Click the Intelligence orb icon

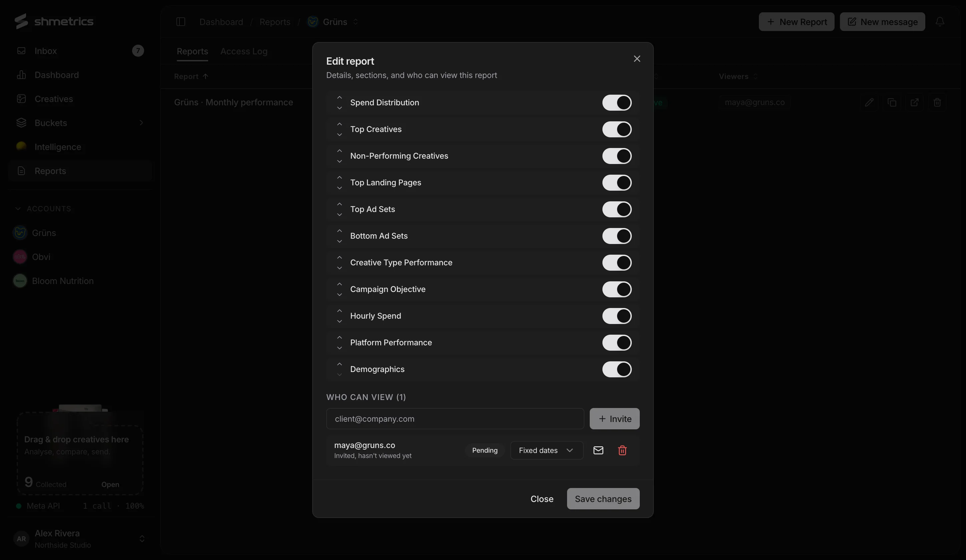click(x=21, y=147)
